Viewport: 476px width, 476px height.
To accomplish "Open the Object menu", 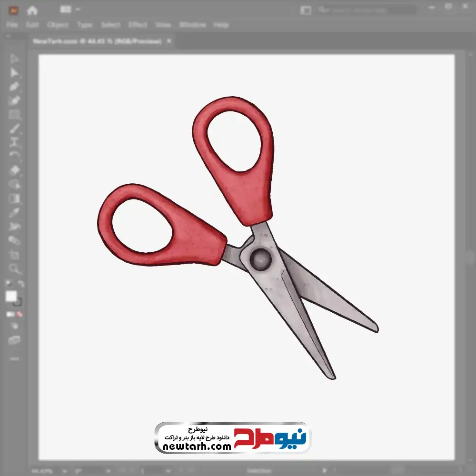I will (58, 25).
